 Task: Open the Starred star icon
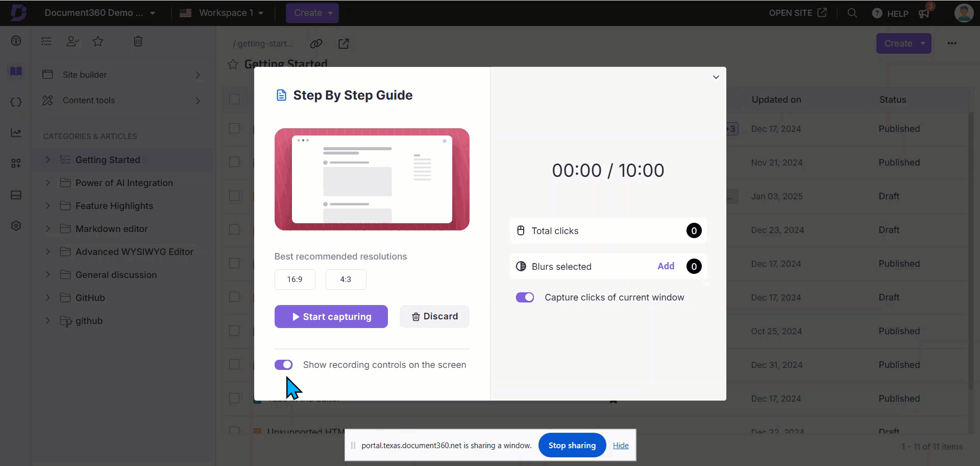(x=98, y=41)
